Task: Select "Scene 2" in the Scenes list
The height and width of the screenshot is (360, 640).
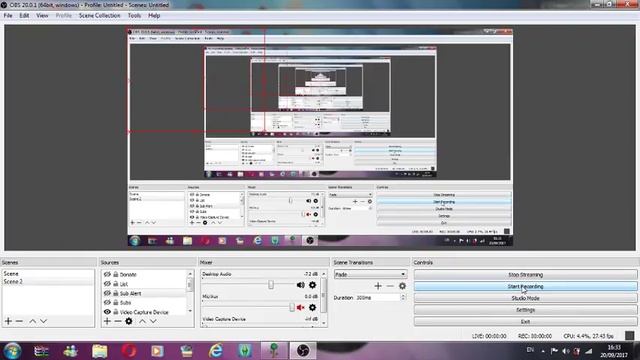Action: tap(48, 282)
